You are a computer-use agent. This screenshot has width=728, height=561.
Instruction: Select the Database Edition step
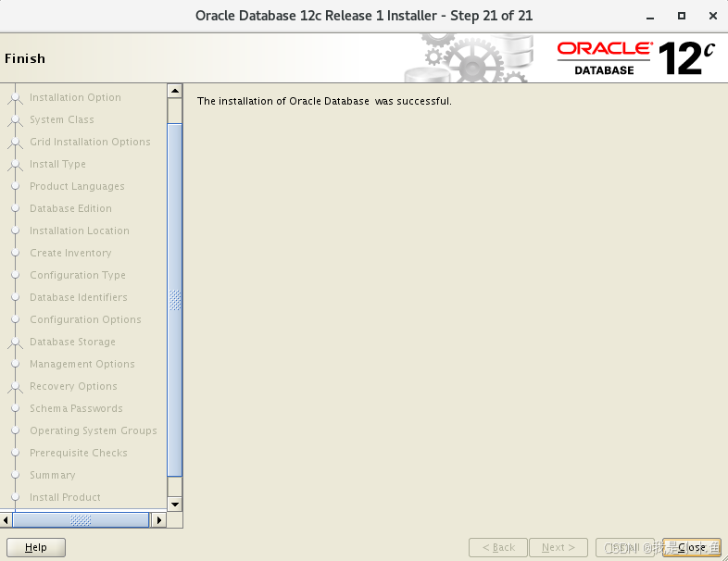70,209
